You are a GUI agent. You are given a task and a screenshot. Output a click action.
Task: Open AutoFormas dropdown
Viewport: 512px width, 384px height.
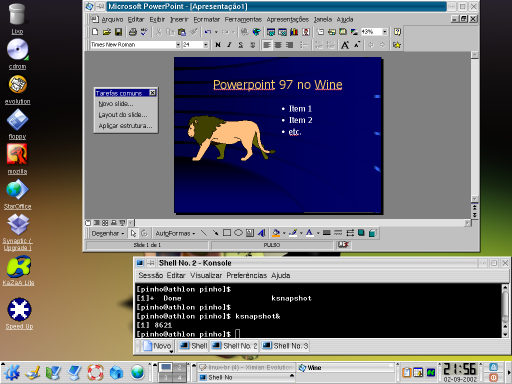175,233
